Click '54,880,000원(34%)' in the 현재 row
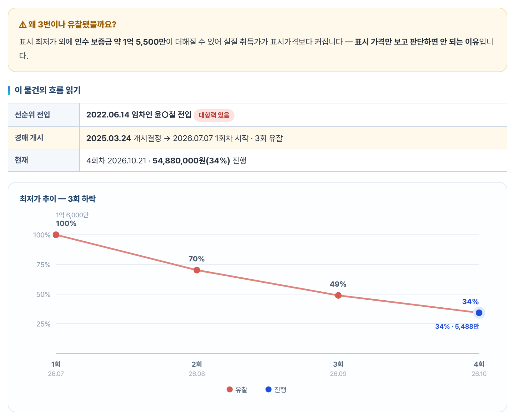Image resolution: width=515 pixels, height=420 pixels. (191, 161)
